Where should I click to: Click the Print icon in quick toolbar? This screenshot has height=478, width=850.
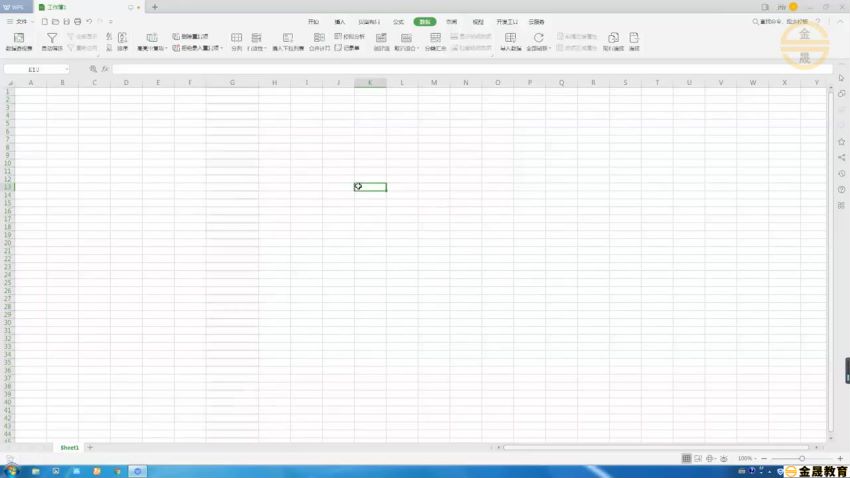point(78,22)
